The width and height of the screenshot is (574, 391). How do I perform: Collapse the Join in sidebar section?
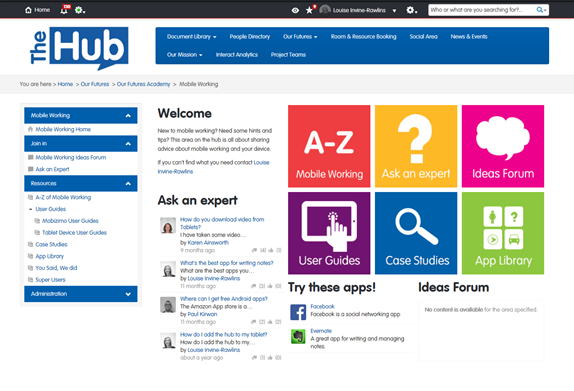click(128, 144)
